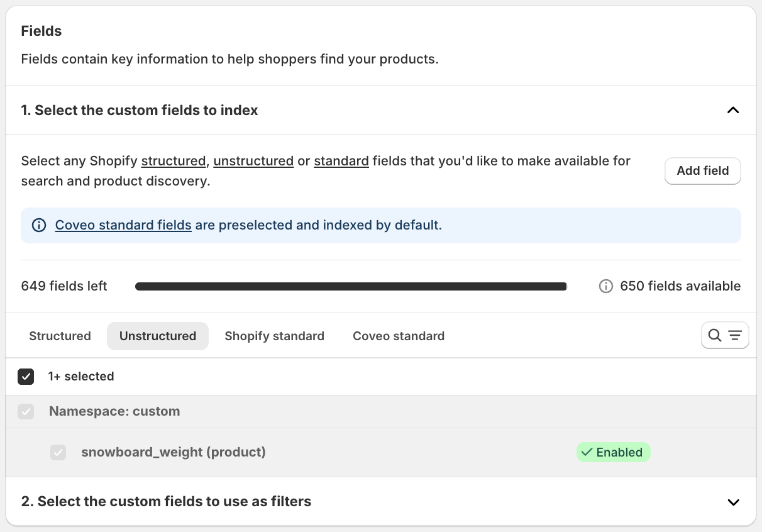Toggle the Namespace: custom checkbox
Image resolution: width=762 pixels, height=532 pixels.
26,412
